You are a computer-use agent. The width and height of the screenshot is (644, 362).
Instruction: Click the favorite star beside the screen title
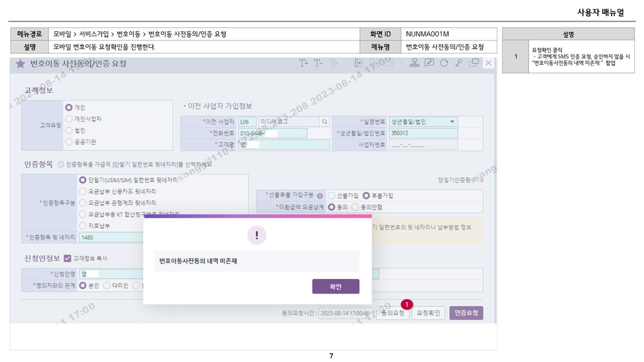[21, 64]
